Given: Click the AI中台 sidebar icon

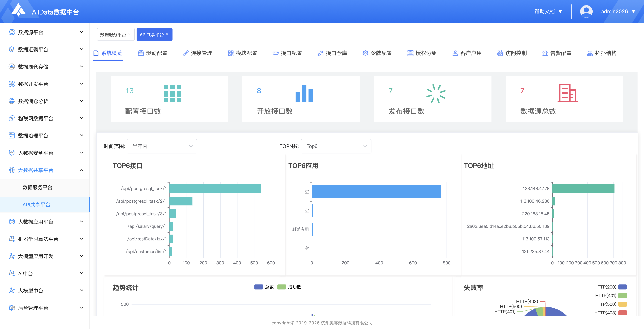Looking at the screenshot, I should tap(11, 273).
